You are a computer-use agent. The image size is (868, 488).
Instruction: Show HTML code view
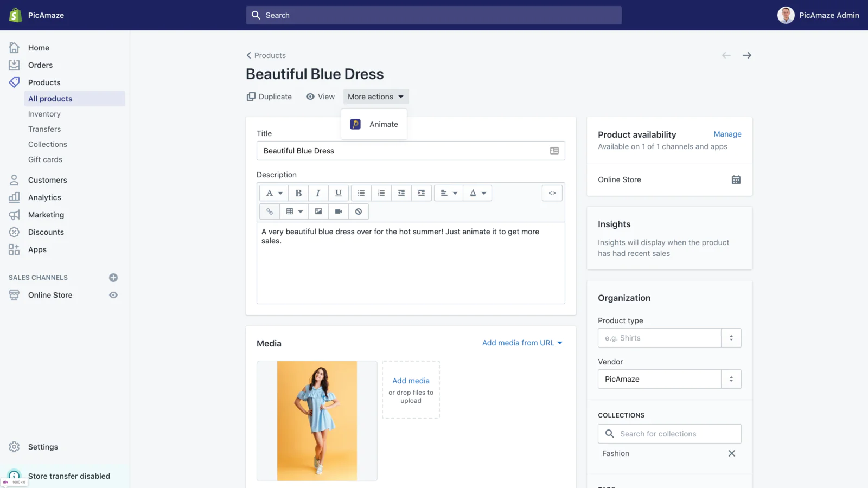[x=552, y=193]
